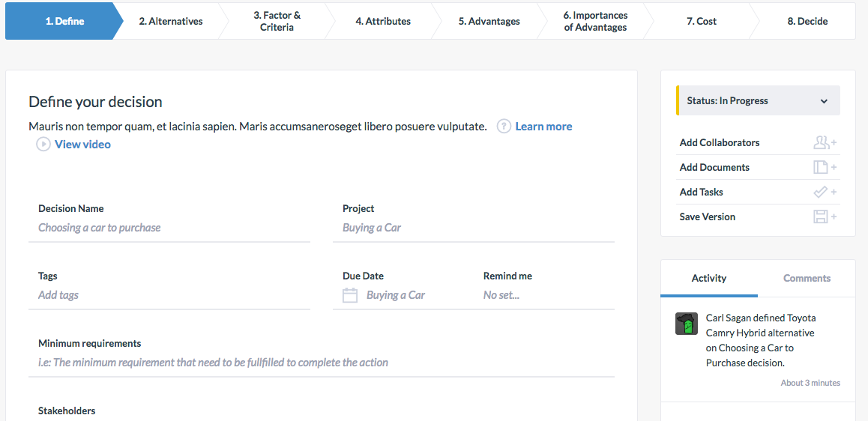Open the Learn more link

coord(543,126)
